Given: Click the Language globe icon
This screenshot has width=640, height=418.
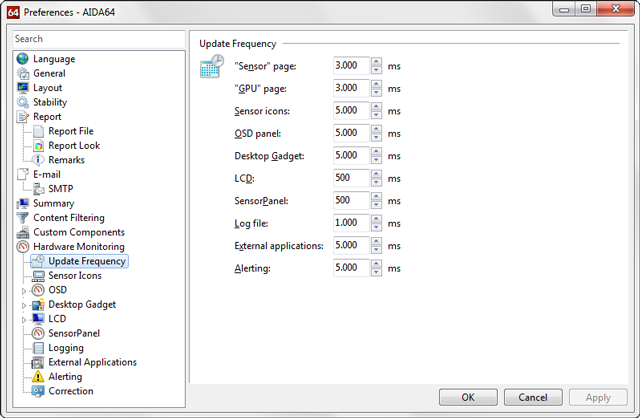Looking at the screenshot, I should point(23,59).
